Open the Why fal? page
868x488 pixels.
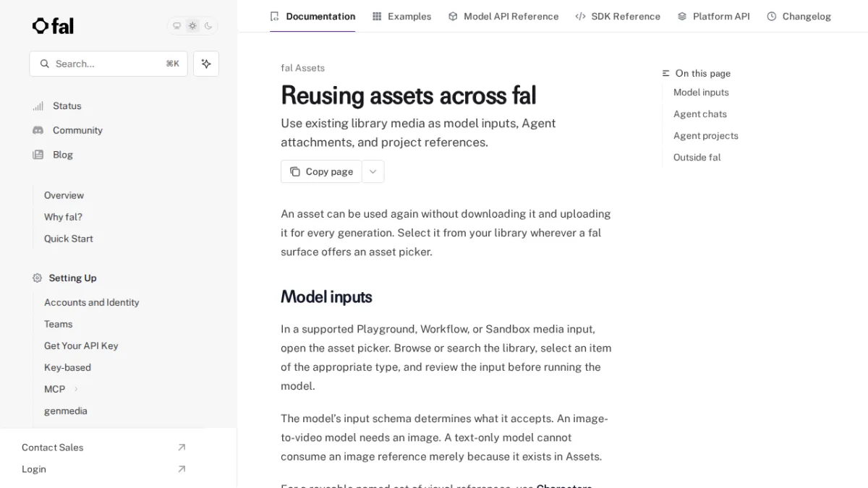point(63,218)
